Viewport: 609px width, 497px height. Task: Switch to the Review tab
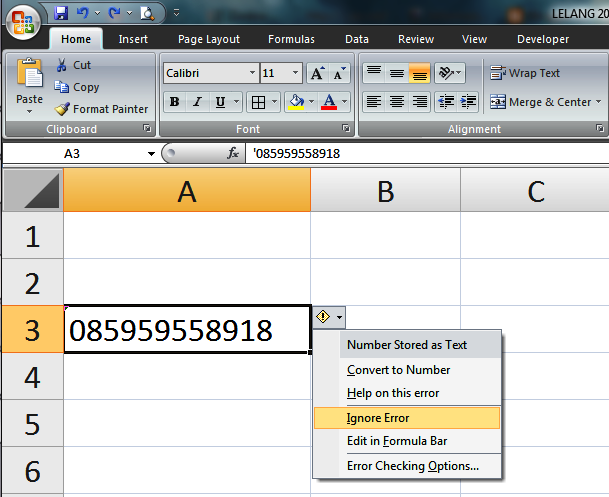416,39
